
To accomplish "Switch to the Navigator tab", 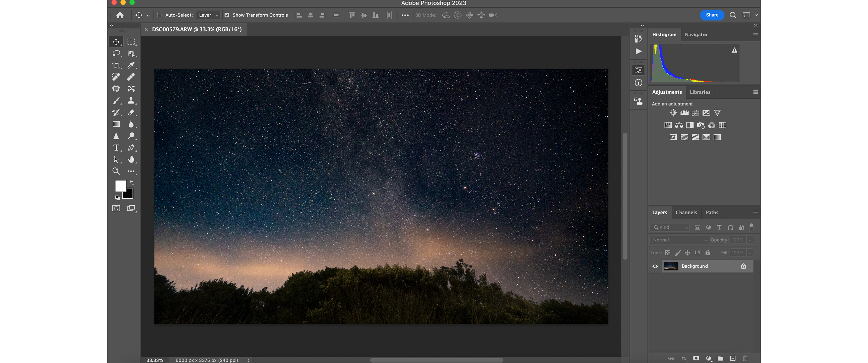I will [696, 34].
